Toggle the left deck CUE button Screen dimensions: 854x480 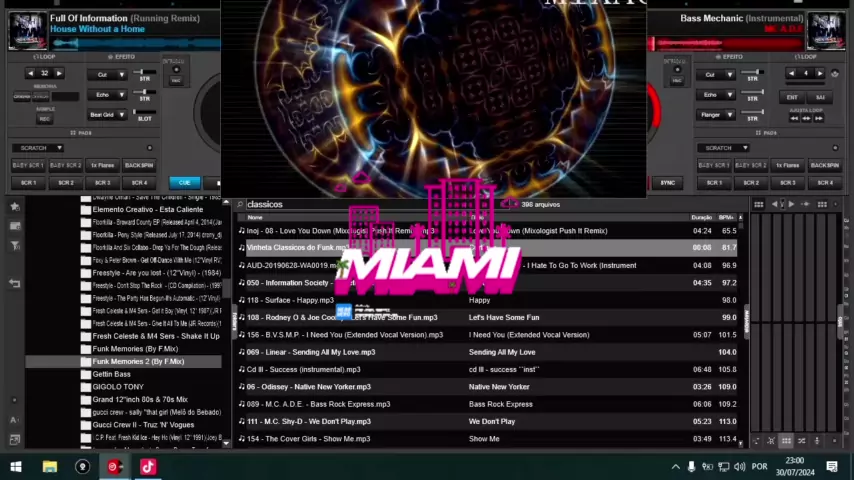184,183
